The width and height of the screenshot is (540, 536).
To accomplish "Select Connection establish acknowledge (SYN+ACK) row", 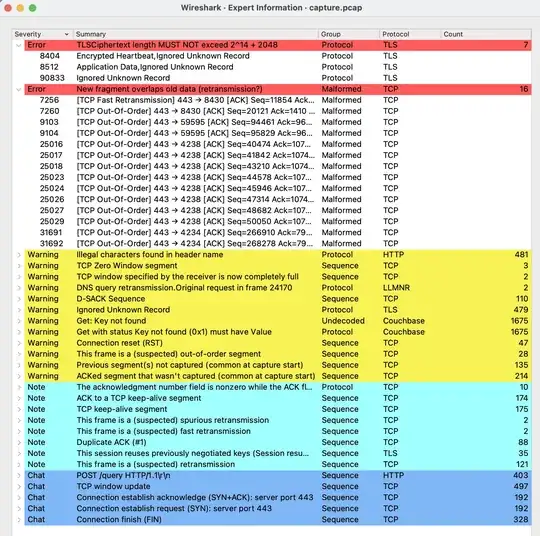I will (278, 497).
